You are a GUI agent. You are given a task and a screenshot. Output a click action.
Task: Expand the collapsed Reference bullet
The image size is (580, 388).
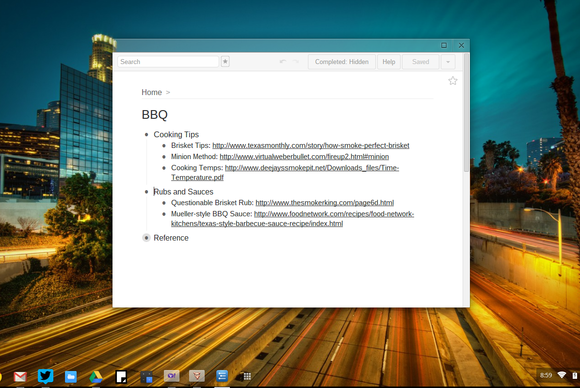coord(146,238)
